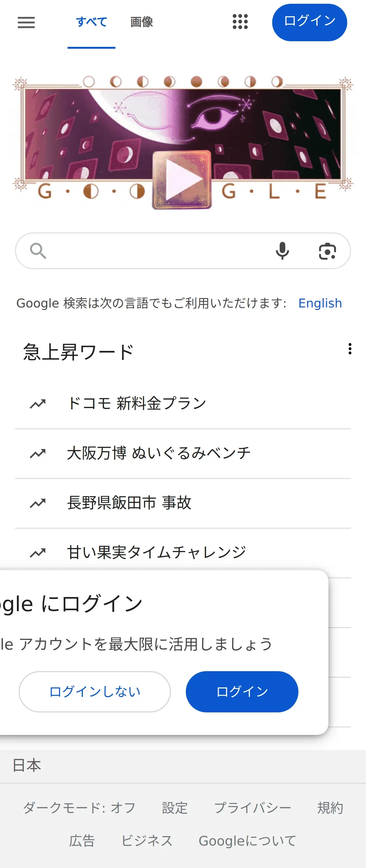366x868 pixels.
Task: Open the プライバシー footer link
Action: tap(253, 808)
